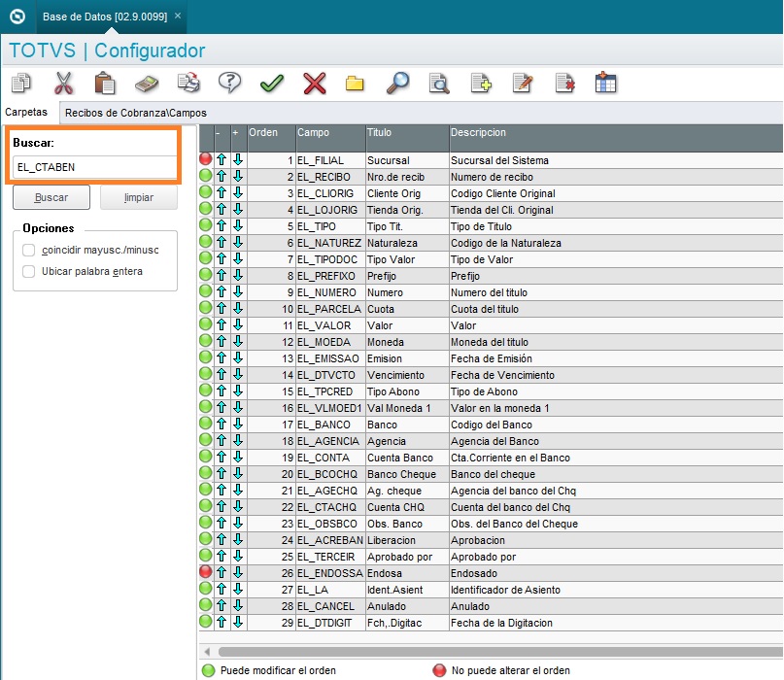Click the document preview magnifier icon

[439, 83]
